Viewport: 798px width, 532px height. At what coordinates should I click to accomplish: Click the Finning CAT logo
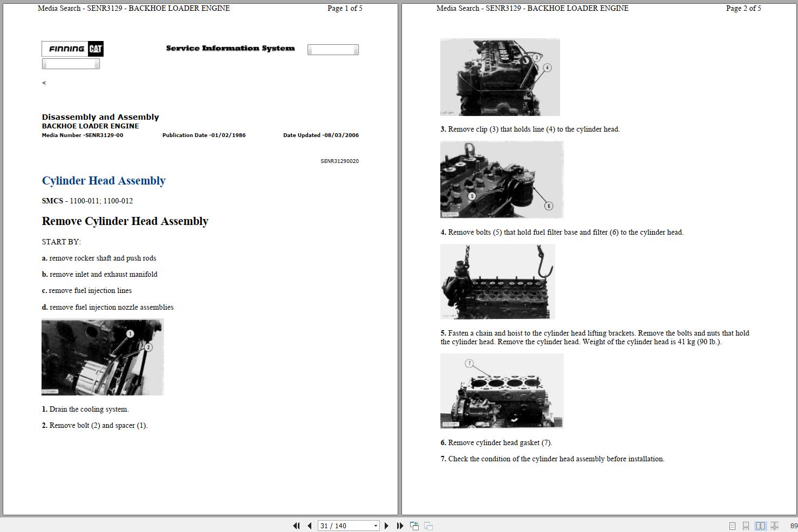coord(72,49)
